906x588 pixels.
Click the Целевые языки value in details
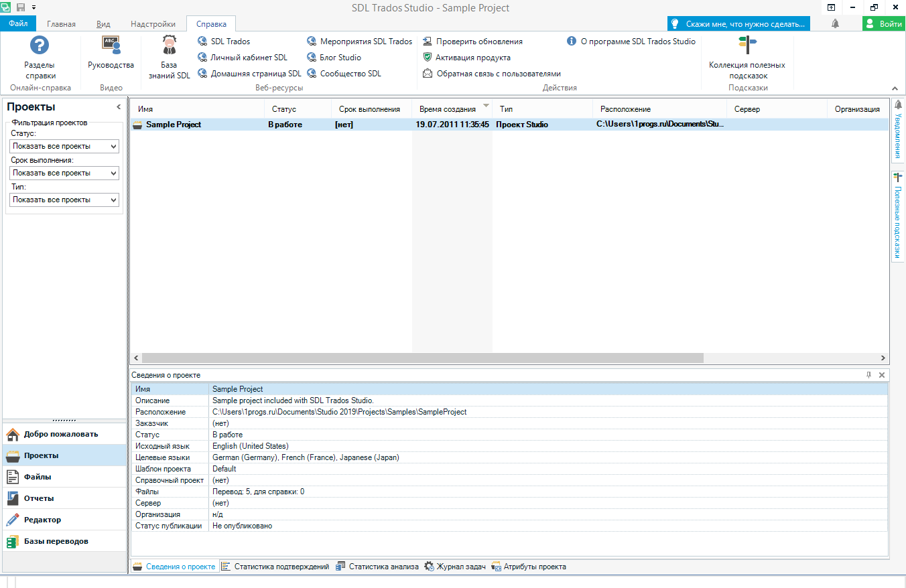tap(306, 457)
